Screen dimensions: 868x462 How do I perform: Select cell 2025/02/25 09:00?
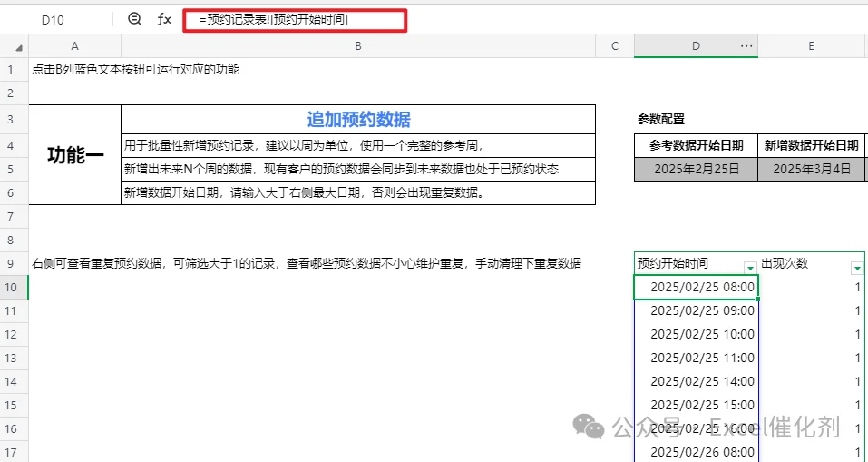pos(696,310)
